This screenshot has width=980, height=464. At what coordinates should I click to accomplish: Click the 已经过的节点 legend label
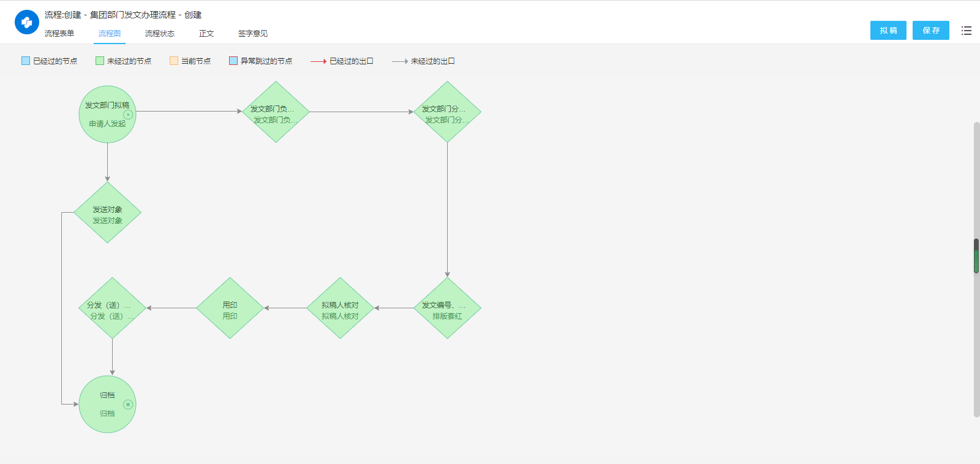(55, 61)
